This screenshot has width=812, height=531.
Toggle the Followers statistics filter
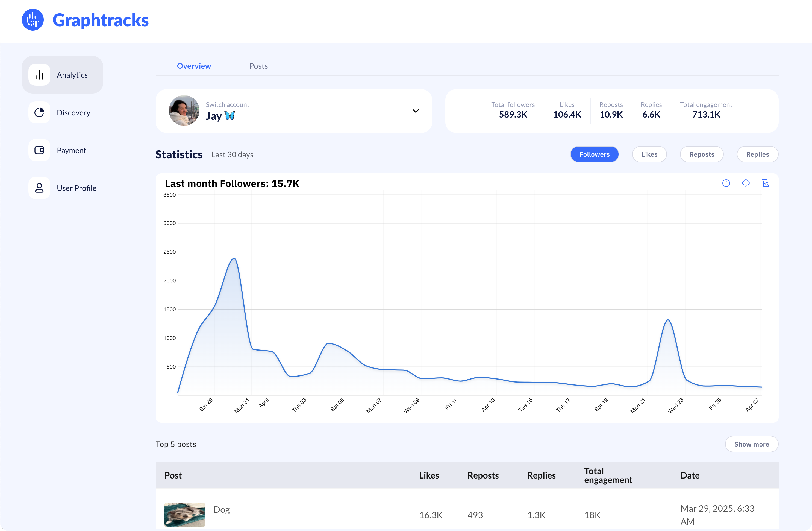point(594,154)
